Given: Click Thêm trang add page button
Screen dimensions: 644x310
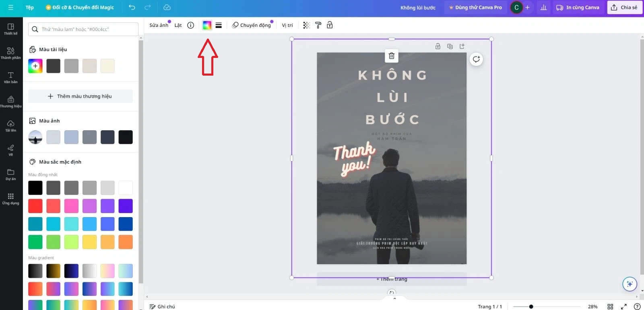Looking at the screenshot, I should coord(392,279).
